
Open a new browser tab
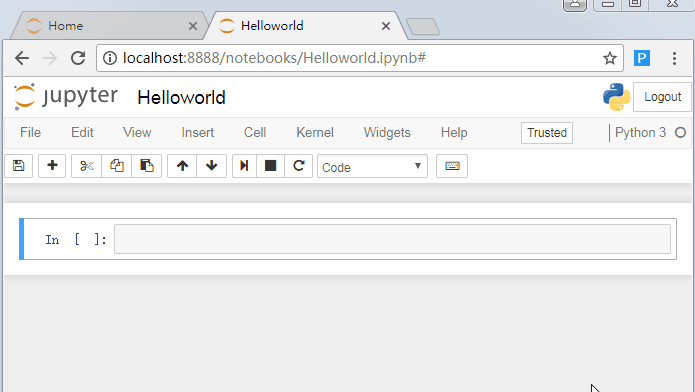423,27
